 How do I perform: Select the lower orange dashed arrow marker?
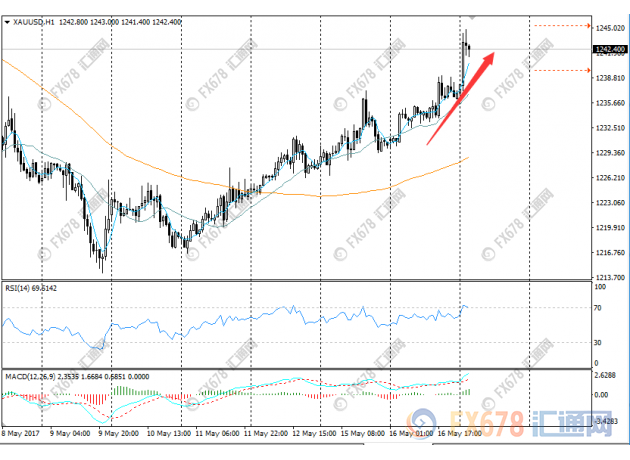click(560, 70)
